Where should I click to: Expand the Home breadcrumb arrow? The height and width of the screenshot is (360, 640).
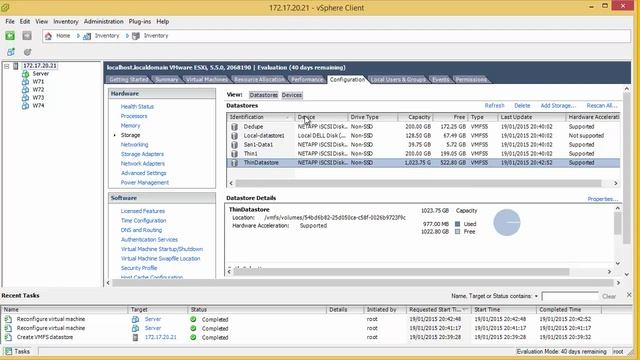(x=78, y=36)
